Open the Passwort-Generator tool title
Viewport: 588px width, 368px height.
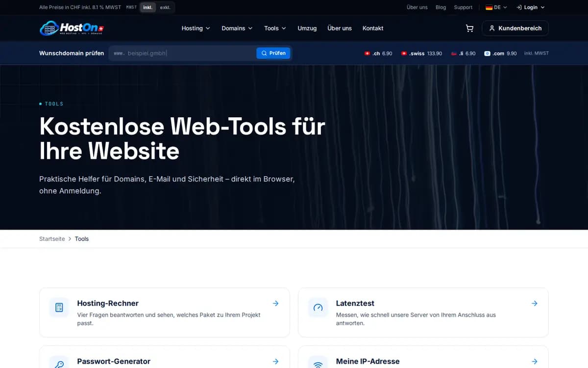(x=114, y=362)
